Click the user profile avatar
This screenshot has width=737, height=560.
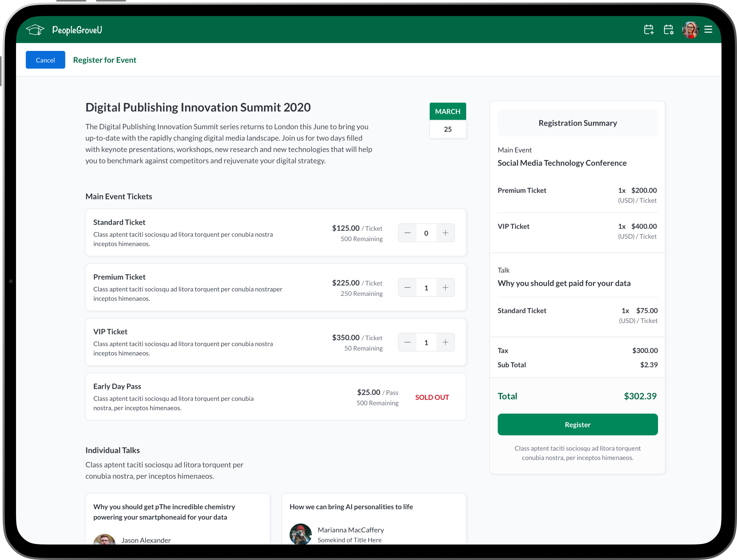click(x=690, y=30)
